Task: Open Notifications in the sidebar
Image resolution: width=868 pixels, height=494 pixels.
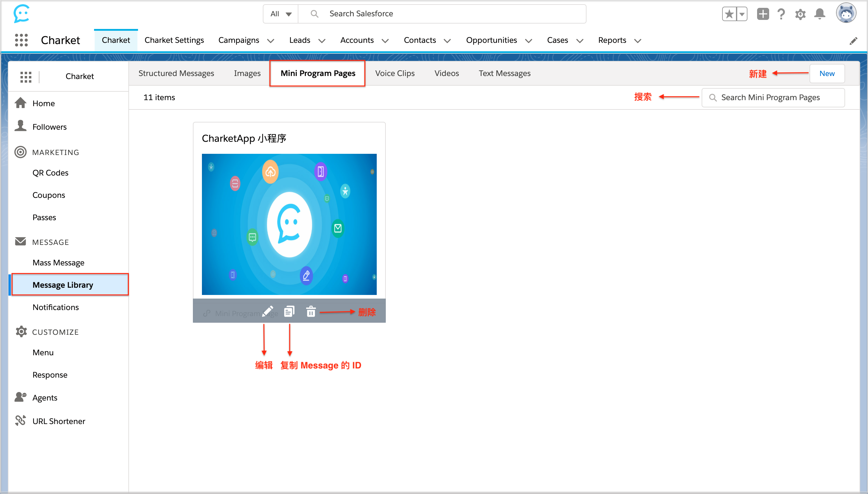Action: 55,307
